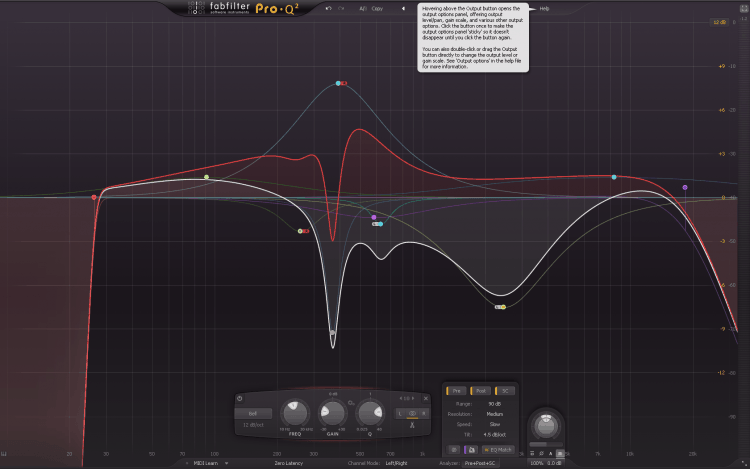This screenshot has width=750, height=469.
Task: Toggle the analyzer freeze icon button
Action: [x=454, y=450]
